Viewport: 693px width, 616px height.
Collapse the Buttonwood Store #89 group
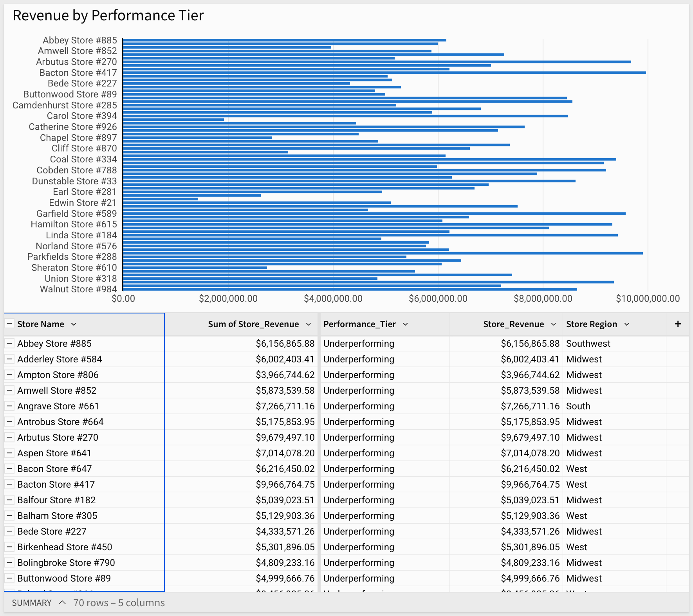tap(9, 578)
